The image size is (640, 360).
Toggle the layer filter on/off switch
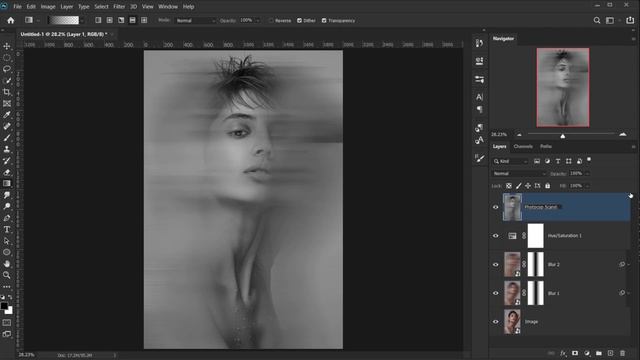(x=589, y=160)
